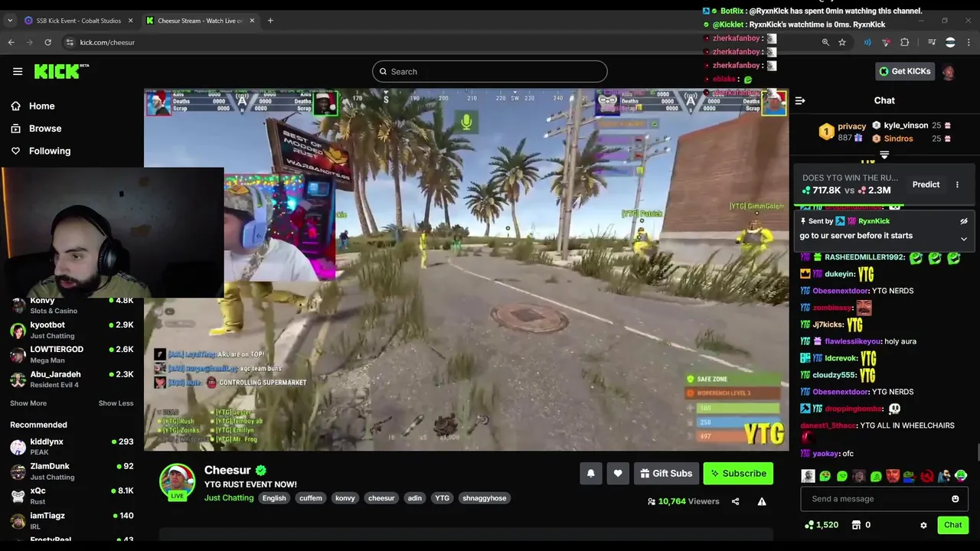Hide the pinned message from RyxnKick

[964, 221]
